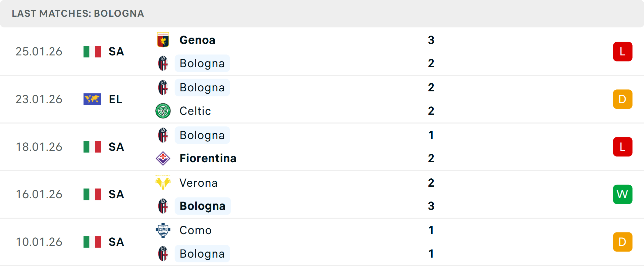Select the Verona match row score 2
This screenshot has width=644, height=266.
click(x=431, y=183)
